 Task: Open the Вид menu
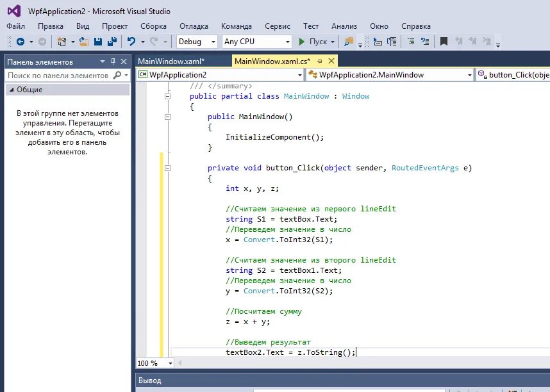[x=83, y=26]
